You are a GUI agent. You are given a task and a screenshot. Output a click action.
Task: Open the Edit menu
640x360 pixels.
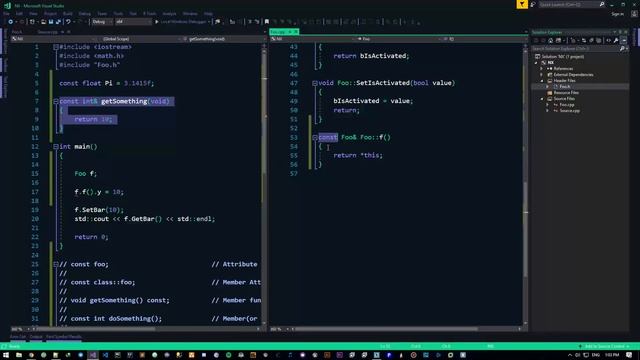pos(19,13)
